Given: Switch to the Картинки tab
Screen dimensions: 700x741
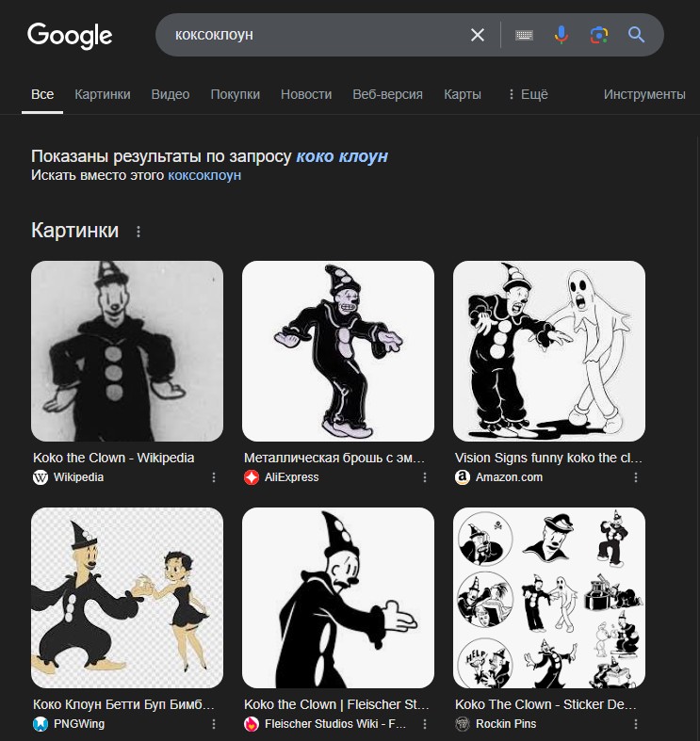Looking at the screenshot, I should 103,94.
